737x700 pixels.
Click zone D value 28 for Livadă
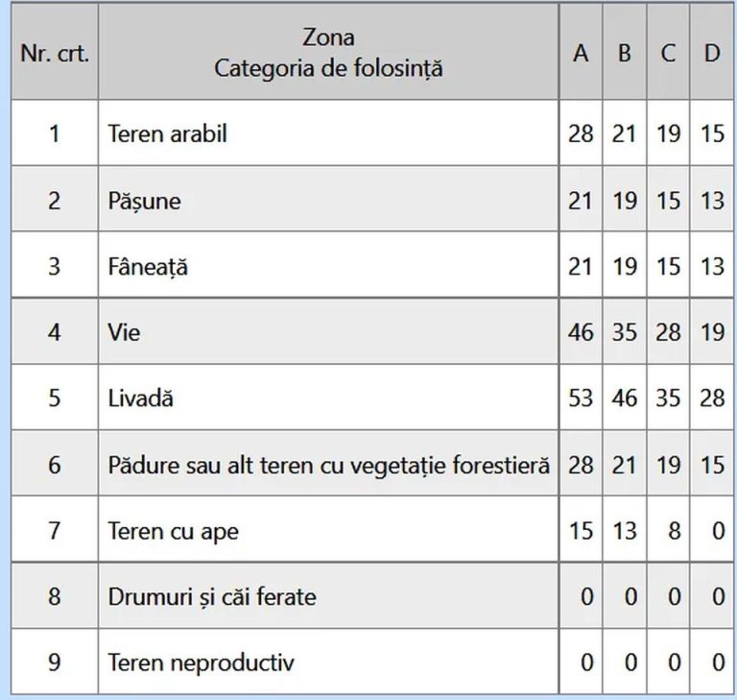coord(712,398)
